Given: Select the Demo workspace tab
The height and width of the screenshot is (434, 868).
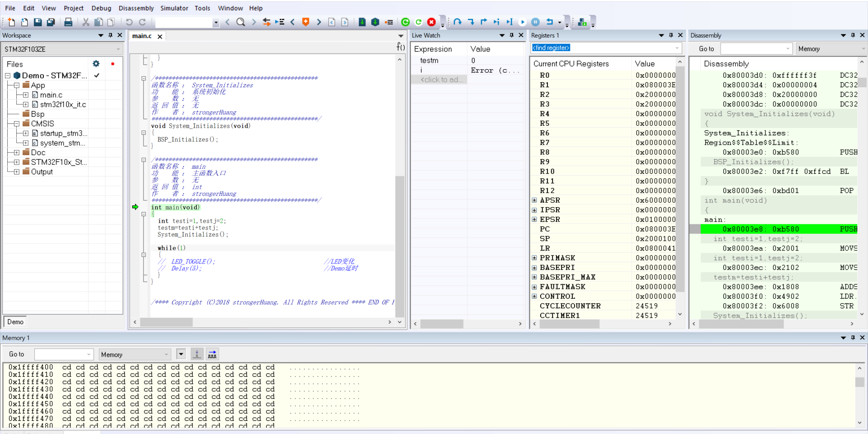Looking at the screenshot, I should [x=15, y=322].
